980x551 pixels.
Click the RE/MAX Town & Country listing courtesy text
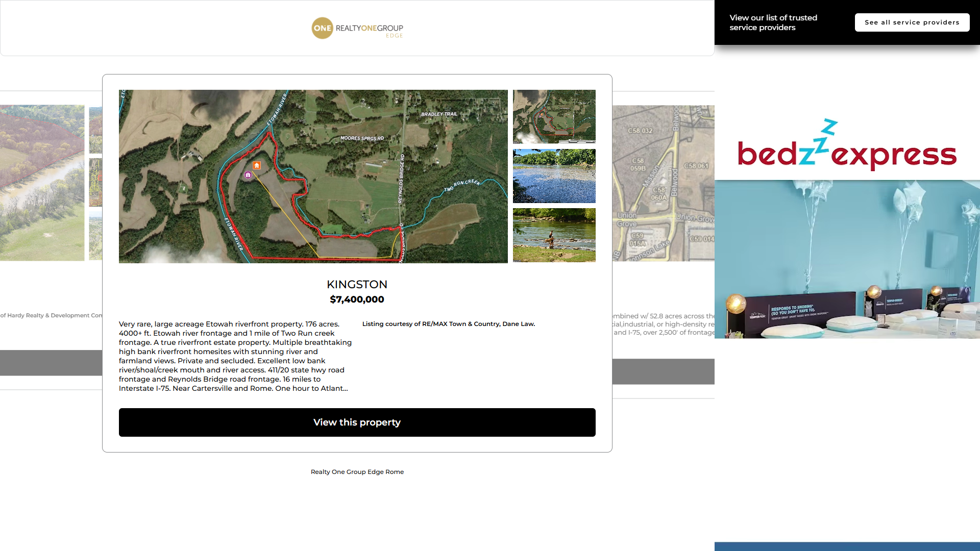pyautogui.click(x=448, y=324)
